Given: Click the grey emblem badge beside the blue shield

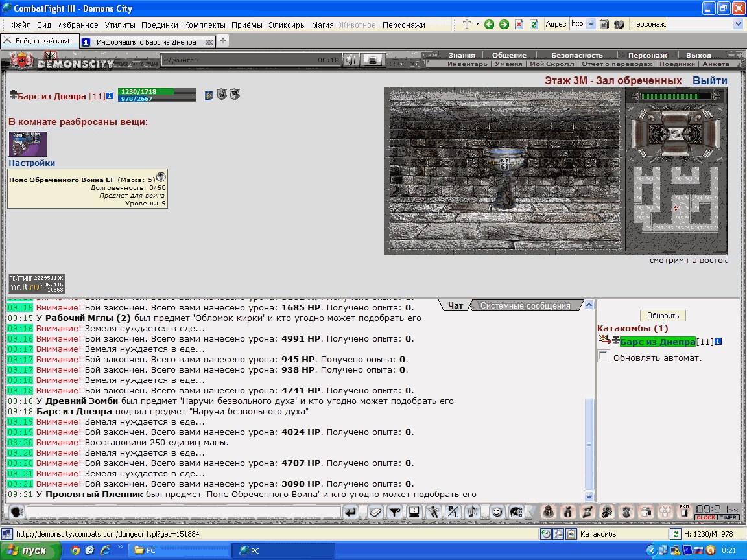Looking at the screenshot, I should pos(222,94).
